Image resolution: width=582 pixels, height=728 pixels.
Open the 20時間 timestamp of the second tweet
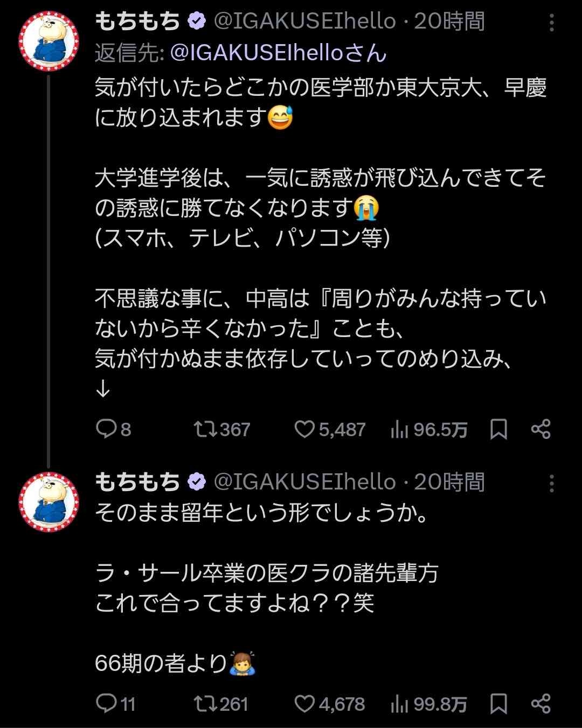[x=449, y=482]
